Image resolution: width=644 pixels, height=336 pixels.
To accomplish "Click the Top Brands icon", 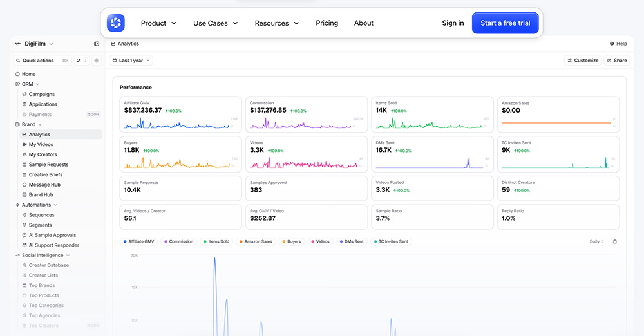I will [24, 286].
